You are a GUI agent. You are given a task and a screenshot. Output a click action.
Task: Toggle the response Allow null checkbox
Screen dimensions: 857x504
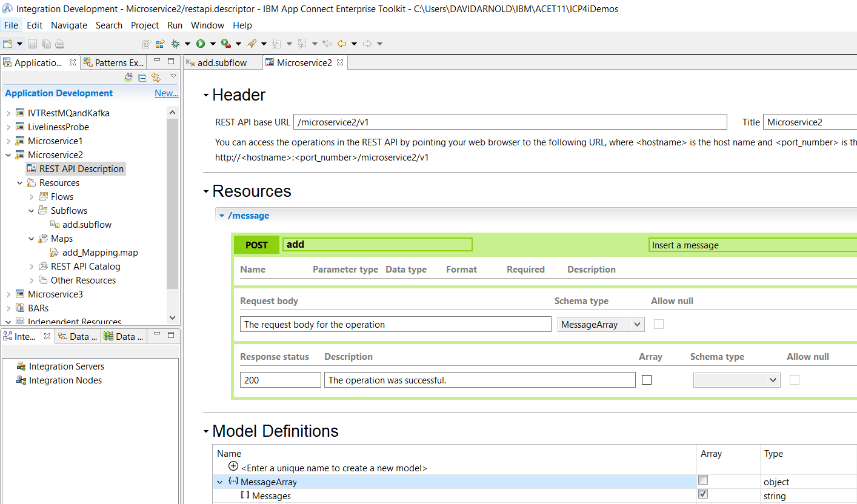(x=795, y=380)
